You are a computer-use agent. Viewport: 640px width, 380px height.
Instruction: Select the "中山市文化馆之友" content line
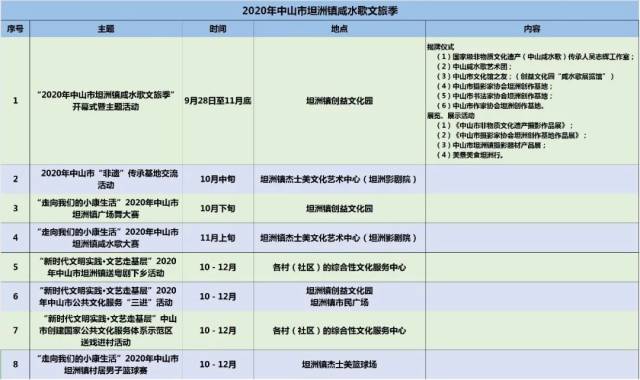tap(525, 76)
